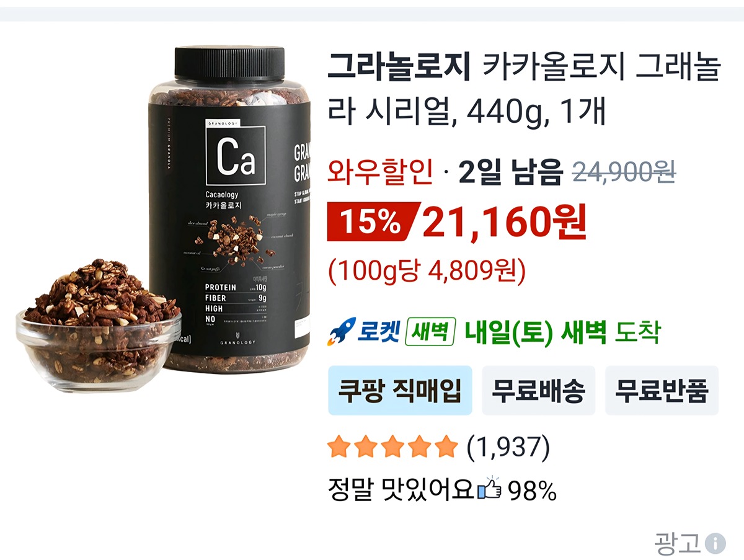Select the 무료배송 tag
The height and width of the screenshot is (560, 744).
538,391
